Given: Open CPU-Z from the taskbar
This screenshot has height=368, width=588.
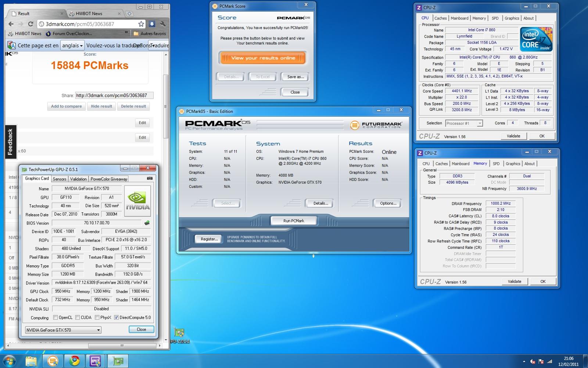Looking at the screenshot, I should (x=96, y=361).
